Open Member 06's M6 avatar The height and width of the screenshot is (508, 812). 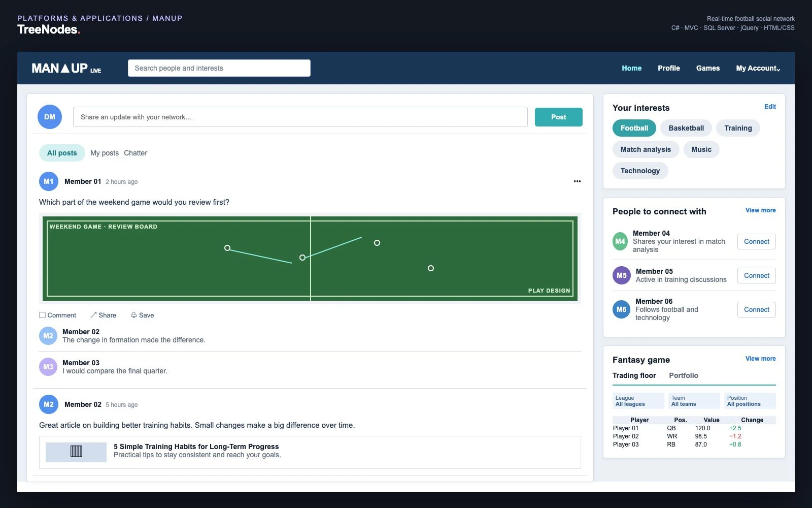point(622,309)
